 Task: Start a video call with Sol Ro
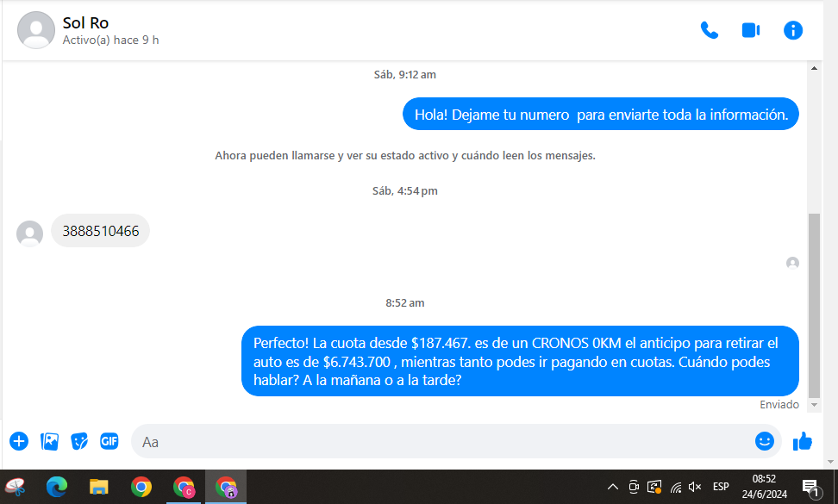750,30
